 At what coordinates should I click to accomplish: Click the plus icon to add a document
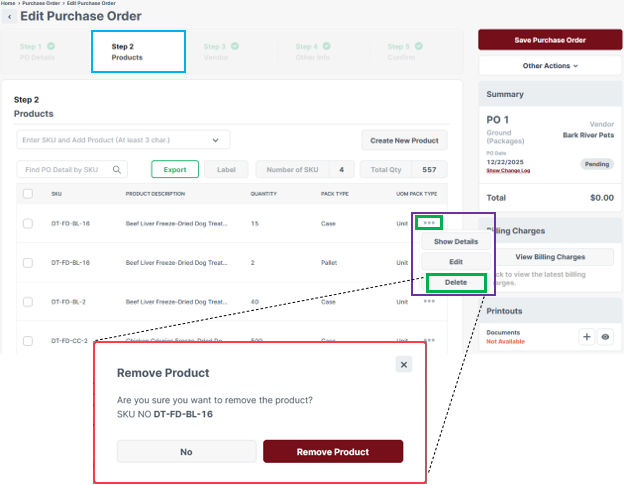click(x=587, y=337)
